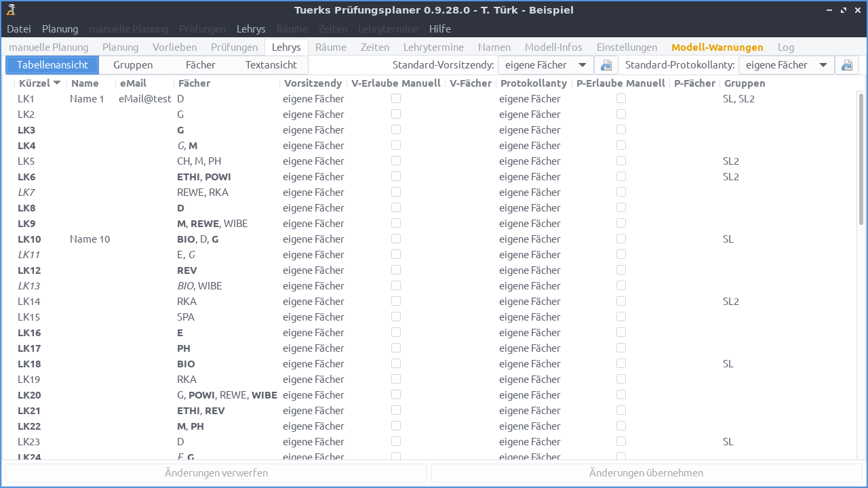
Task: Click the apply icon next to Standard-Protokollanty
Action: (846, 64)
